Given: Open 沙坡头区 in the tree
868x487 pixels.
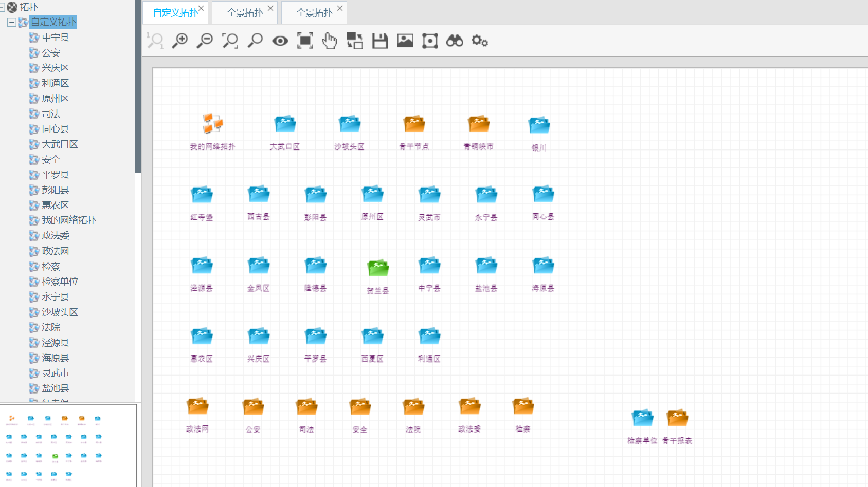Looking at the screenshot, I should coord(60,312).
